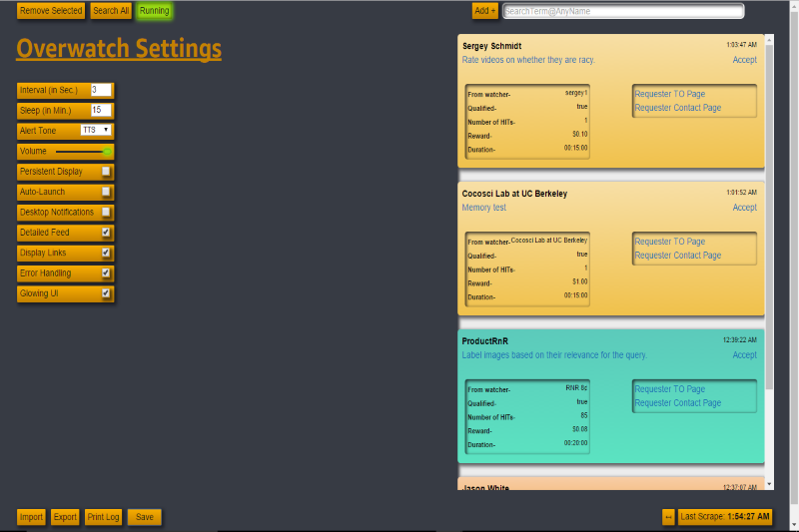Open the Alert Tone TTS dropdown
The width and height of the screenshot is (799, 532).
(x=96, y=131)
